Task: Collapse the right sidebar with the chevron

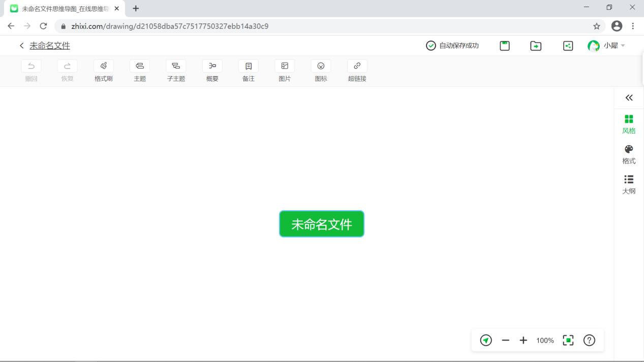Action: click(x=629, y=97)
